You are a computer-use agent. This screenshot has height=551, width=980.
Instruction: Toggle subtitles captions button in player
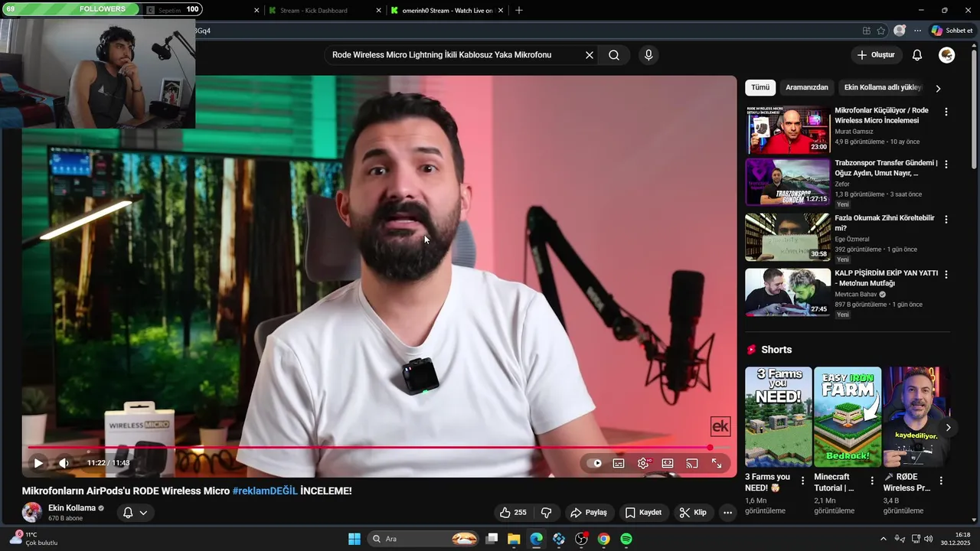619,463
